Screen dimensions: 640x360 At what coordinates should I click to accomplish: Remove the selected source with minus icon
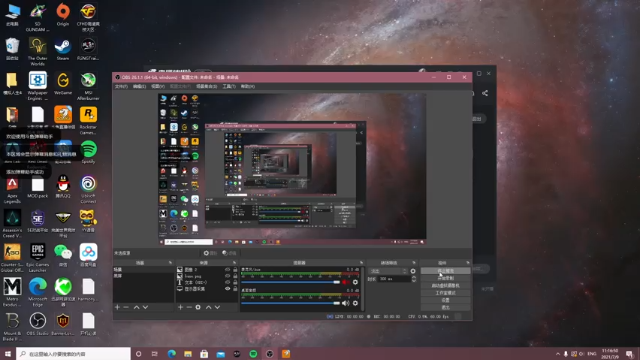(189, 307)
